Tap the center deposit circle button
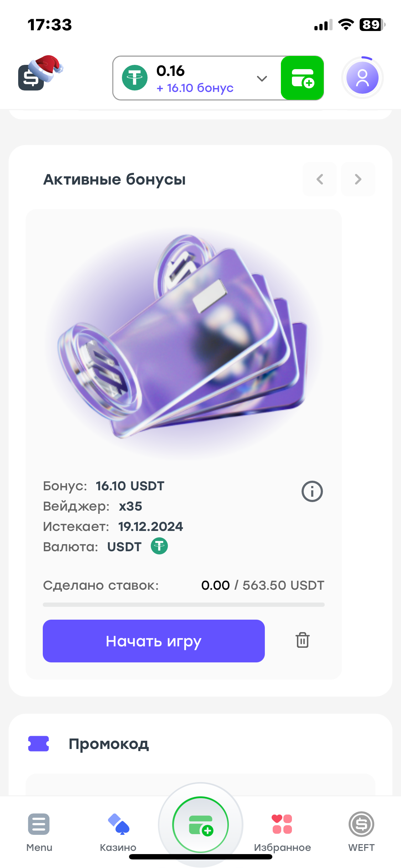This screenshot has width=401, height=868. pyautogui.click(x=200, y=825)
